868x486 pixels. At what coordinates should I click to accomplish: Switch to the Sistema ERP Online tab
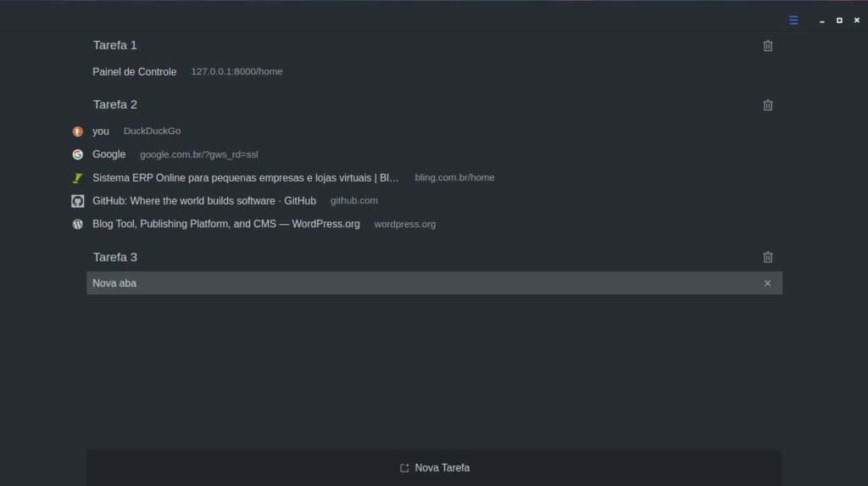(245, 178)
